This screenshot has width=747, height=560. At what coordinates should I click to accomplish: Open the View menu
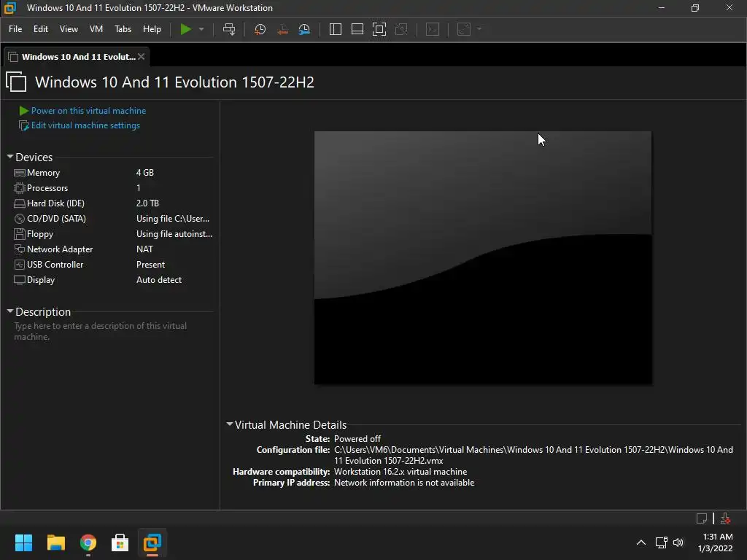click(x=69, y=29)
